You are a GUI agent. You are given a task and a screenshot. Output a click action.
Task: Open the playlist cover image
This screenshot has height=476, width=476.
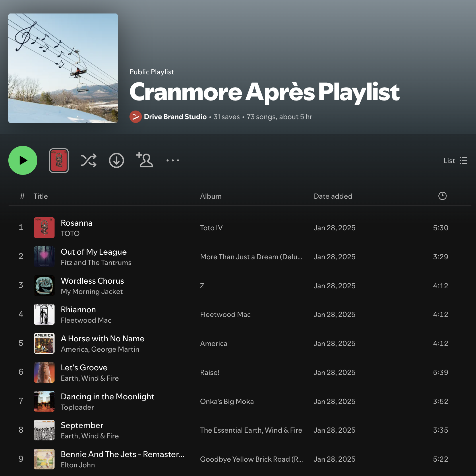tap(63, 68)
